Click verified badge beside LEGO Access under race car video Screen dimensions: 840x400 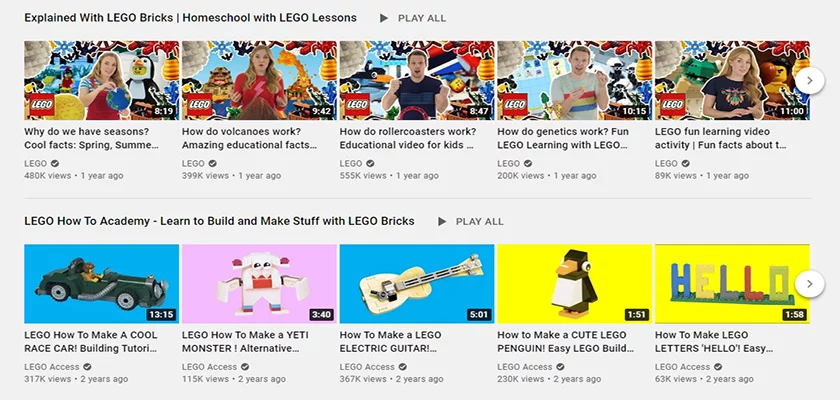pyautogui.click(x=87, y=367)
